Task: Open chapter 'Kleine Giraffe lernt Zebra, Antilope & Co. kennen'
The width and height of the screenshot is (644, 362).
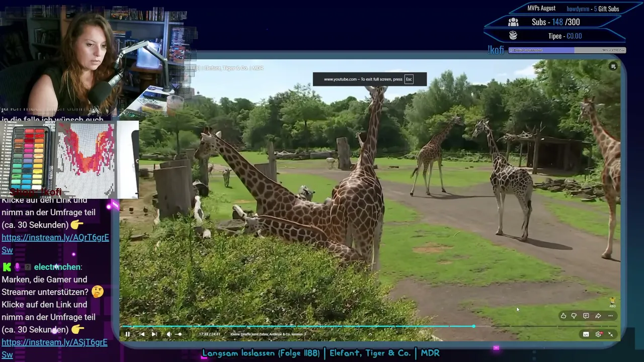Action: tap(268, 334)
